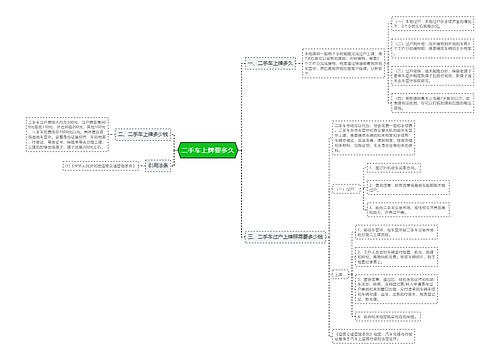
Task: Click 上牌 step 4 one-line note
Action: pyautogui.click(x=388, y=316)
